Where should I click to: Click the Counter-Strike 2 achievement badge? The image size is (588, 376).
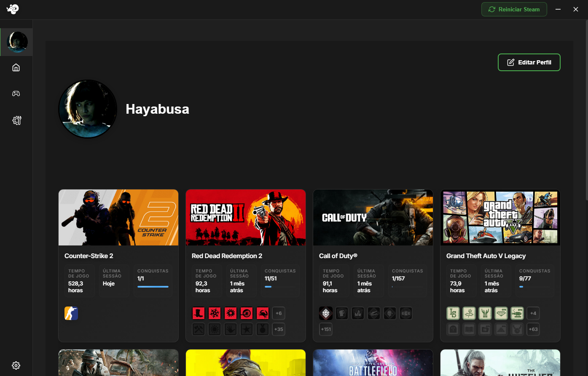[71, 313]
